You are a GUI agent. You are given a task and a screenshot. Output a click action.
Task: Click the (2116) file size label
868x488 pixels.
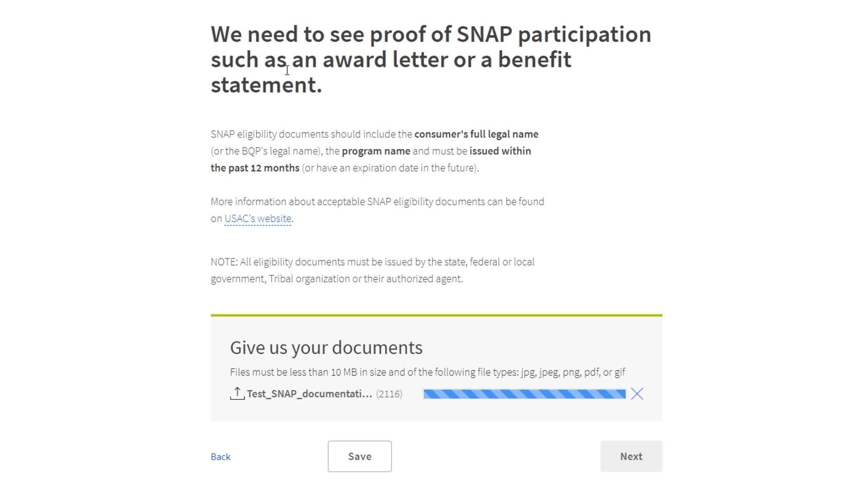(389, 394)
